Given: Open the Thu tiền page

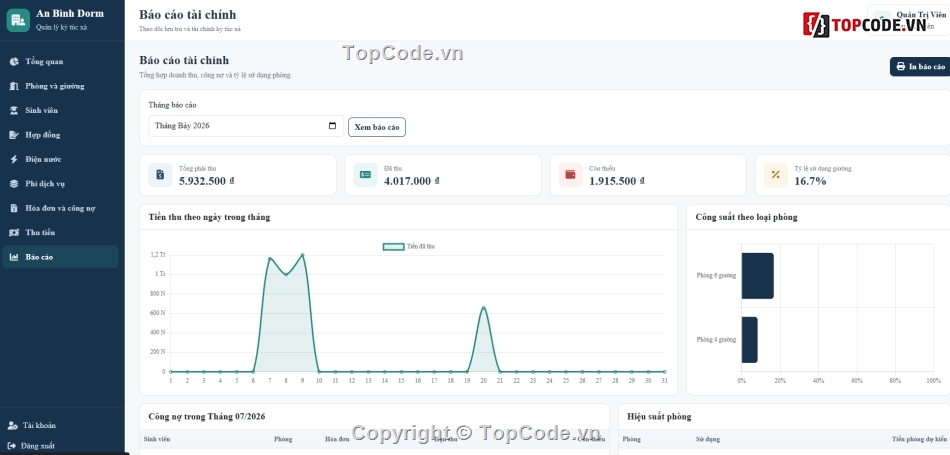Looking at the screenshot, I should (x=61, y=233).
